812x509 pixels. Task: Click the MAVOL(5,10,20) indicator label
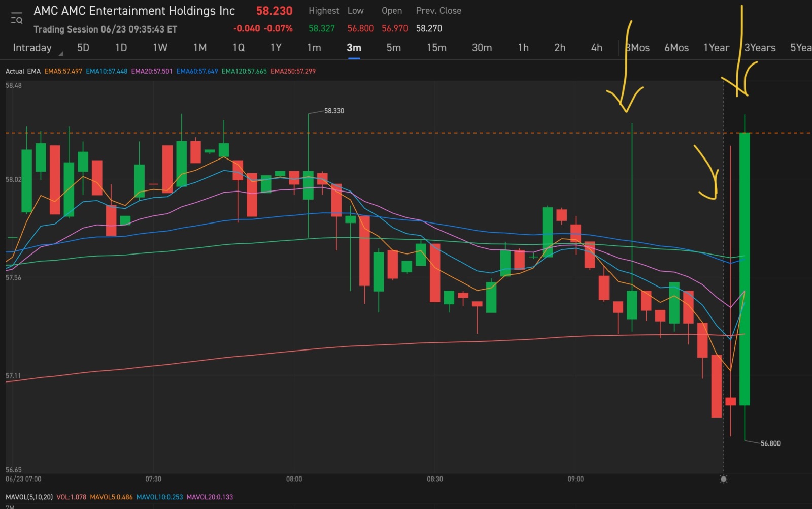click(x=29, y=497)
